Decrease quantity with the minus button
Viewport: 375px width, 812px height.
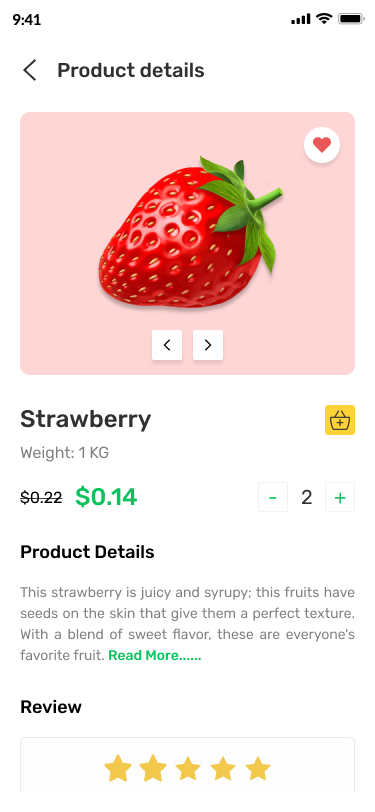pos(273,497)
